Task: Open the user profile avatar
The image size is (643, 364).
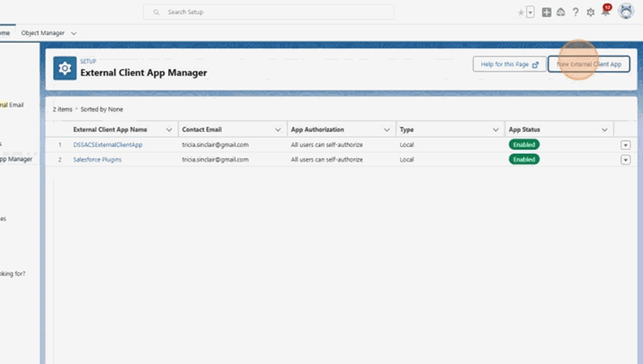Action: (x=626, y=11)
